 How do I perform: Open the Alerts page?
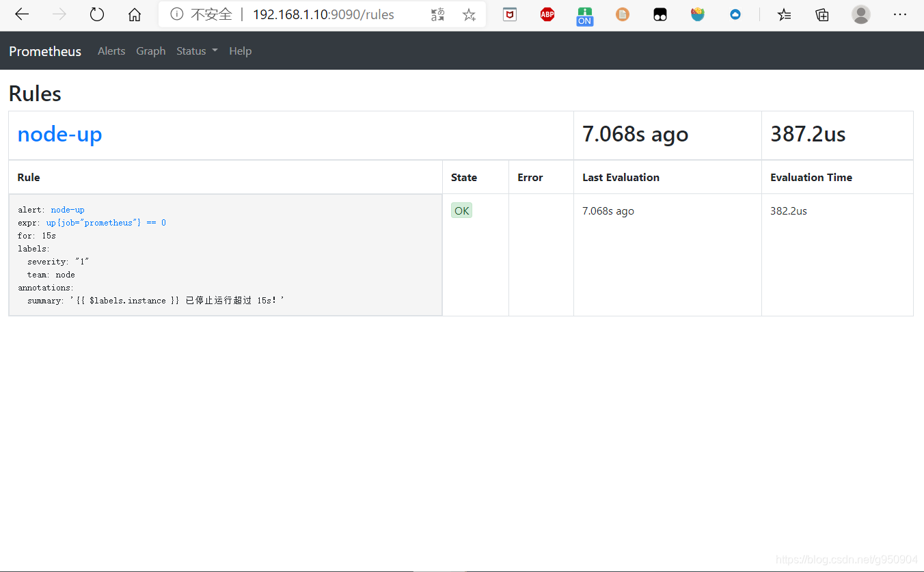coord(111,51)
